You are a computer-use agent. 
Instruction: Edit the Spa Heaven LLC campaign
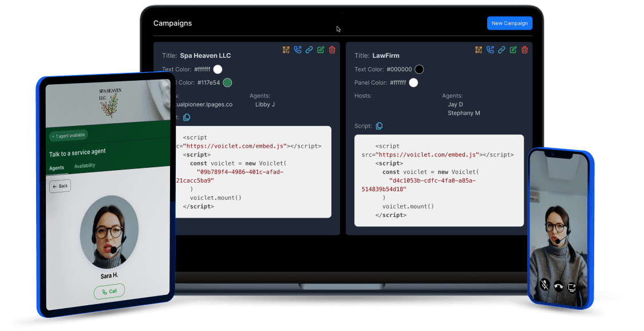click(x=321, y=50)
